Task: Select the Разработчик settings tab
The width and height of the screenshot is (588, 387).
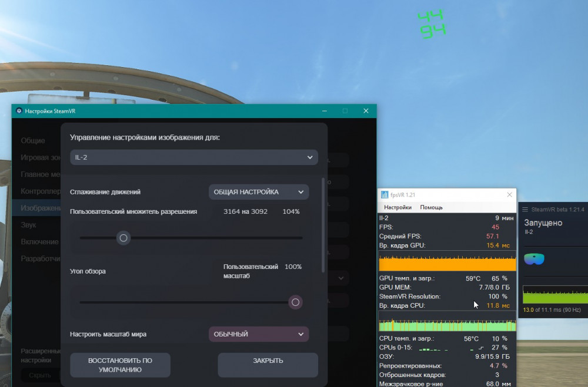Action: coord(41,258)
